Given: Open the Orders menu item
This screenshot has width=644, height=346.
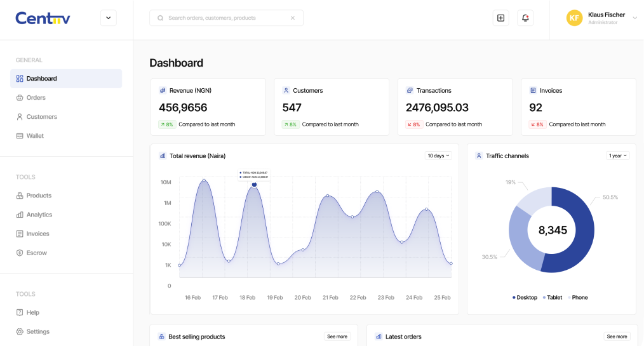Looking at the screenshot, I should click(36, 98).
